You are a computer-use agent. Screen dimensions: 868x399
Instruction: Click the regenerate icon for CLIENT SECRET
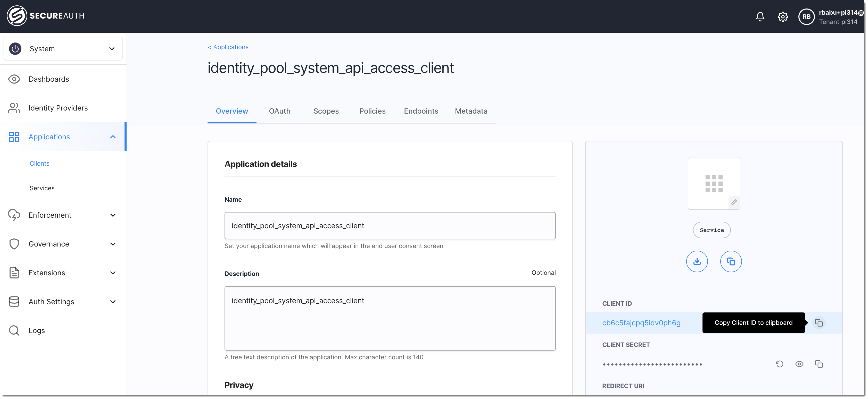coord(779,364)
